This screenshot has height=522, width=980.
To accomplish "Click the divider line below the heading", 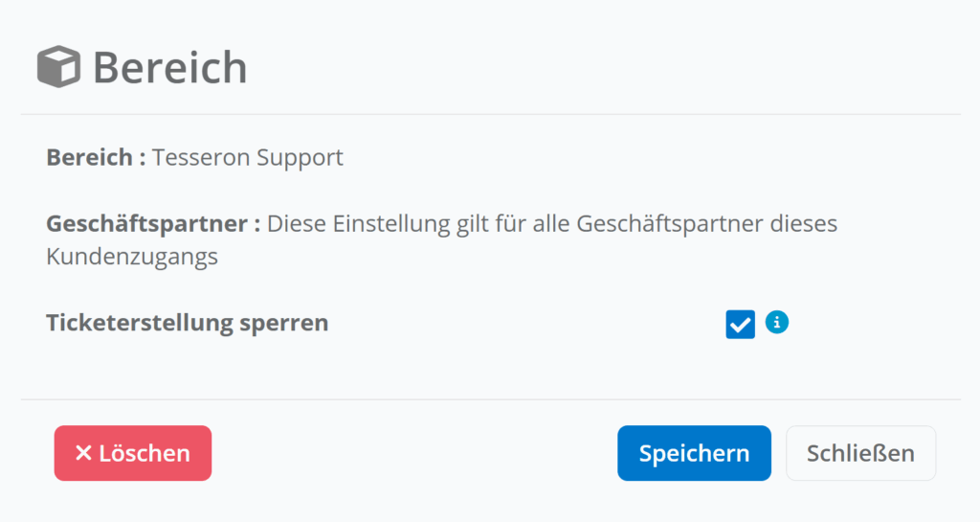I will pyautogui.click(x=490, y=114).
